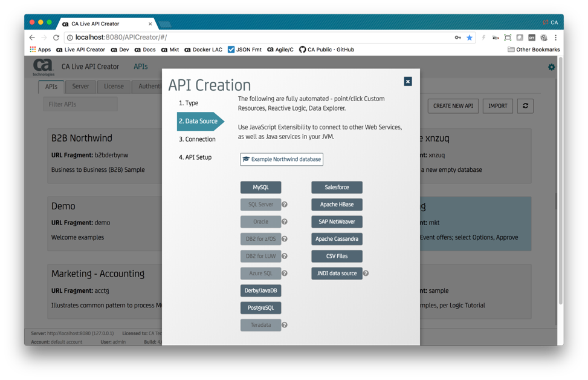Click the SQL Server data source button
Image resolution: width=588 pixels, height=380 pixels.
pos(260,205)
